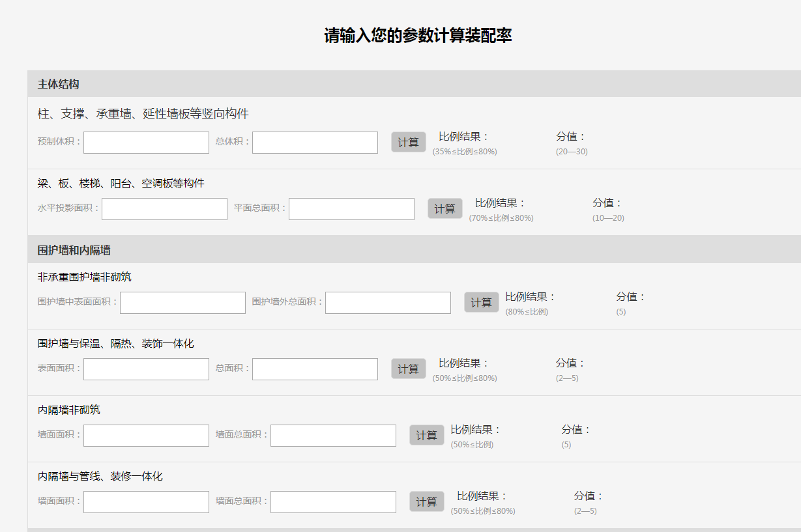This screenshot has width=801, height=532.
Task: Click the heading 围护墙与保温、隔热、装饰一体化
Action: 116,344
